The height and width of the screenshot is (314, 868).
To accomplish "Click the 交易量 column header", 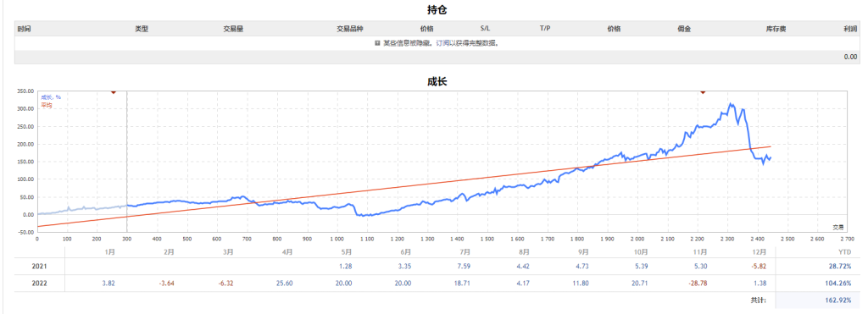I will point(233,29).
